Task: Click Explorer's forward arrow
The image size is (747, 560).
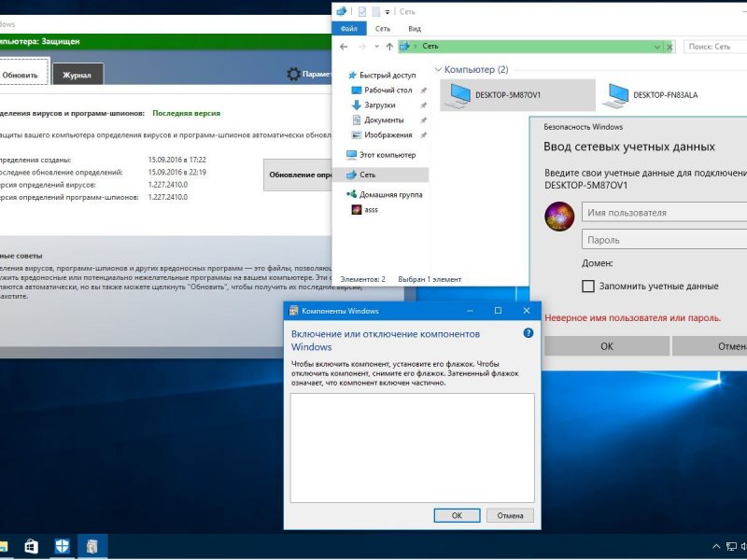Action: click(362, 47)
